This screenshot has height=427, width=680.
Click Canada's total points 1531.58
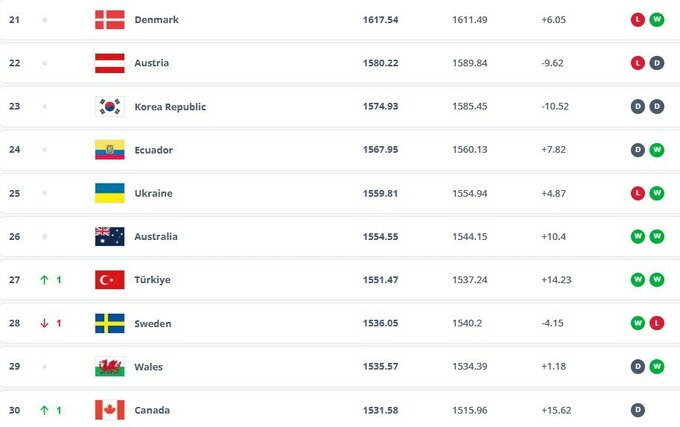(x=381, y=410)
